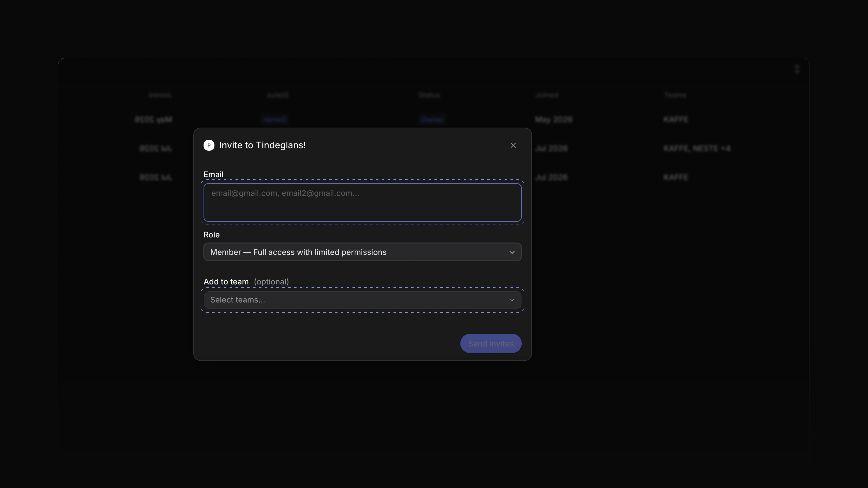Click the KAFFE, NESTE +4 teams cell

[x=697, y=148]
